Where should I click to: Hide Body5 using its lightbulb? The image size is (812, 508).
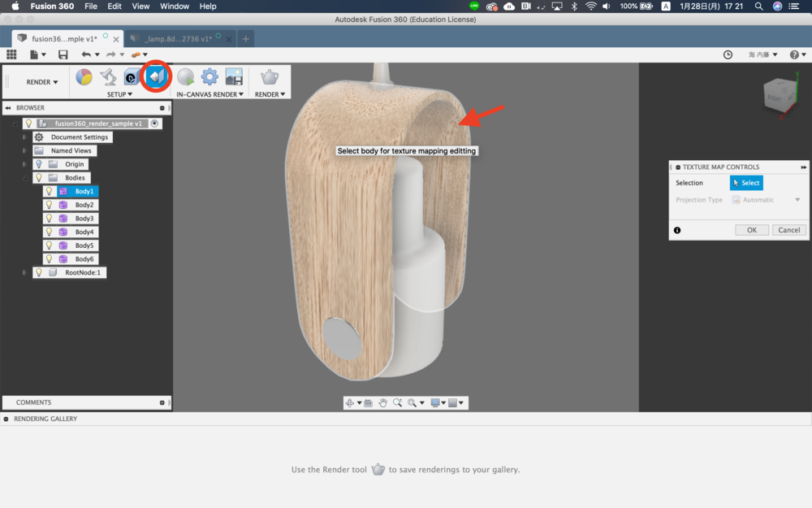click(x=50, y=245)
